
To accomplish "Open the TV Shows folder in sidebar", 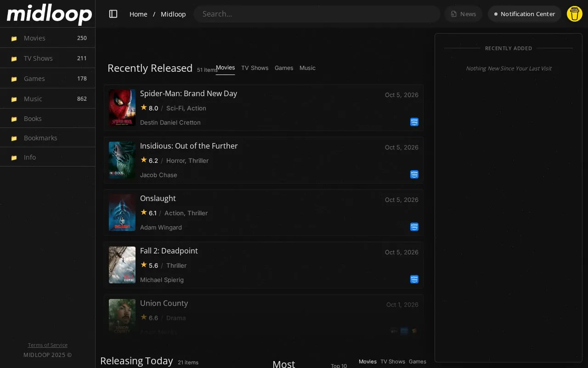I will click(x=48, y=58).
